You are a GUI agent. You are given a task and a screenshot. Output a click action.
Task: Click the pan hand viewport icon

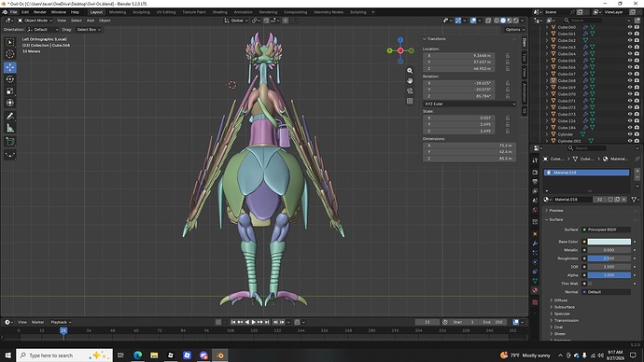click(410, 81)
